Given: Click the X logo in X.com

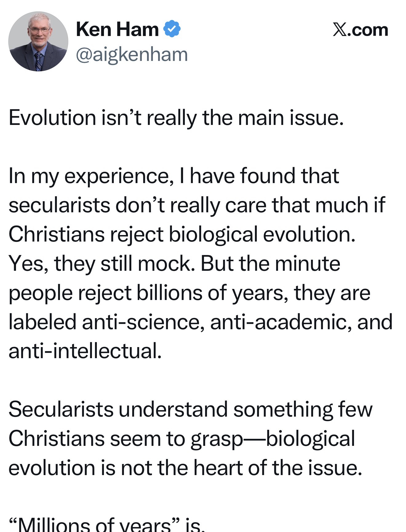Looking at the screenshot, I should pos(340,30).
